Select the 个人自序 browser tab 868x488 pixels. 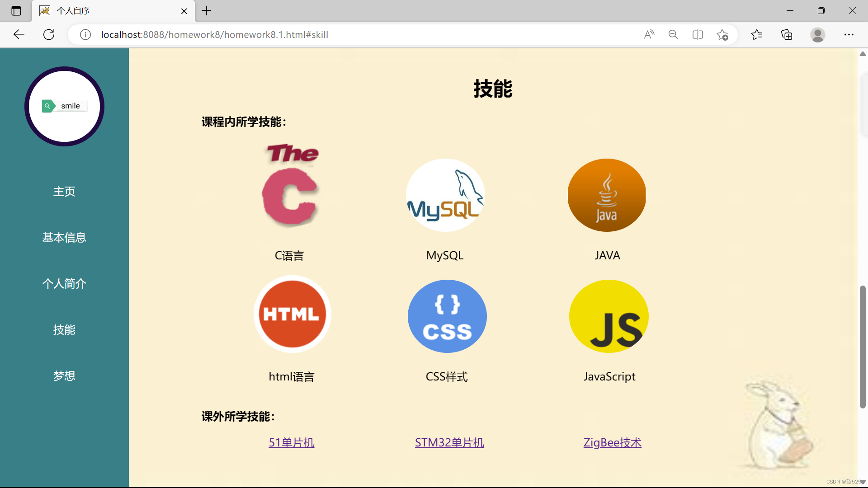click(x=113, y=11)
